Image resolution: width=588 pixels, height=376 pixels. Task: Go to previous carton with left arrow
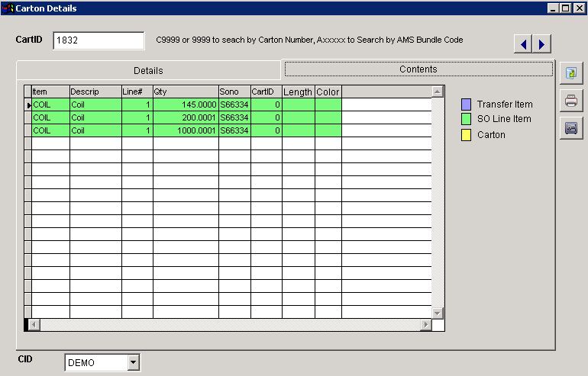pos(524,44)
